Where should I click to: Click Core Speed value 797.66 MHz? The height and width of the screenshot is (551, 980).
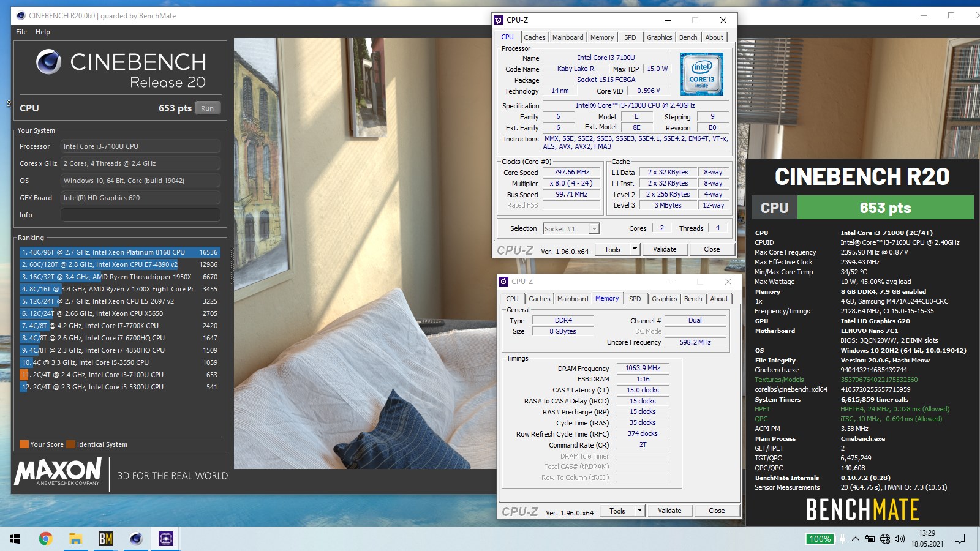572,173
